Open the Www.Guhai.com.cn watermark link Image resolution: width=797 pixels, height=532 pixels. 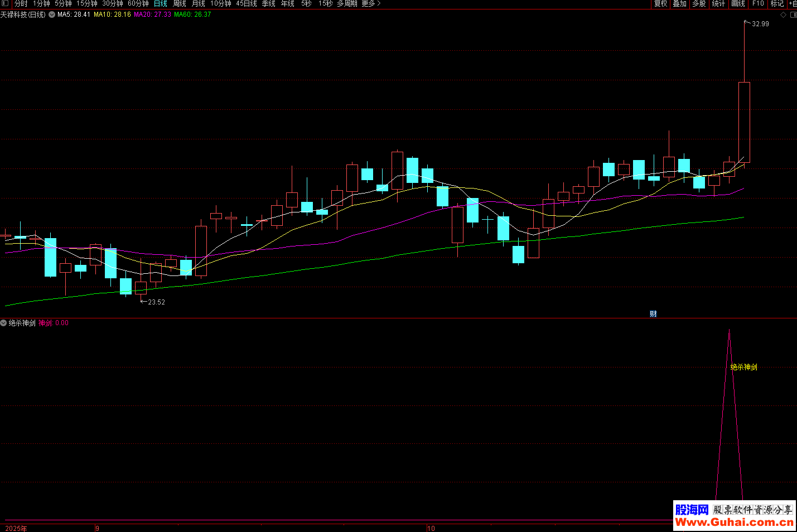[x=734, y=523]
